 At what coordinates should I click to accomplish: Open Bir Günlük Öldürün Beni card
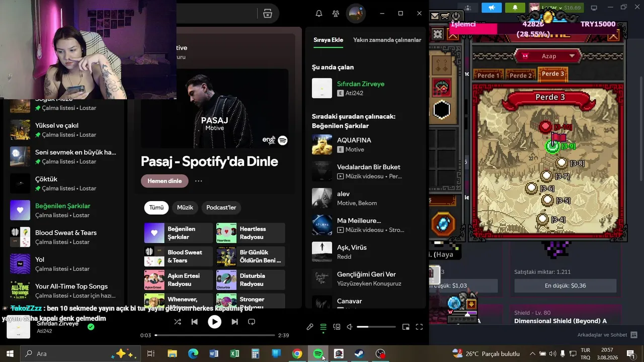pyautogui.click(x=251, y=256)
